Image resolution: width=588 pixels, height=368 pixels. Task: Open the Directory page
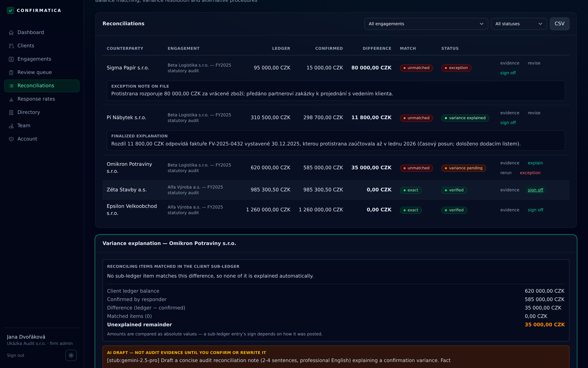42,112
